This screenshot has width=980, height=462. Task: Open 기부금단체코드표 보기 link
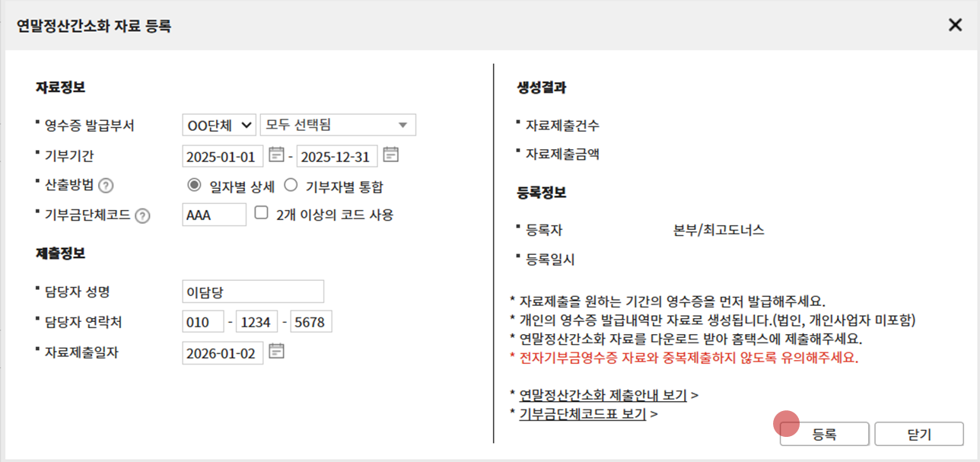click(x=582, y=414)
